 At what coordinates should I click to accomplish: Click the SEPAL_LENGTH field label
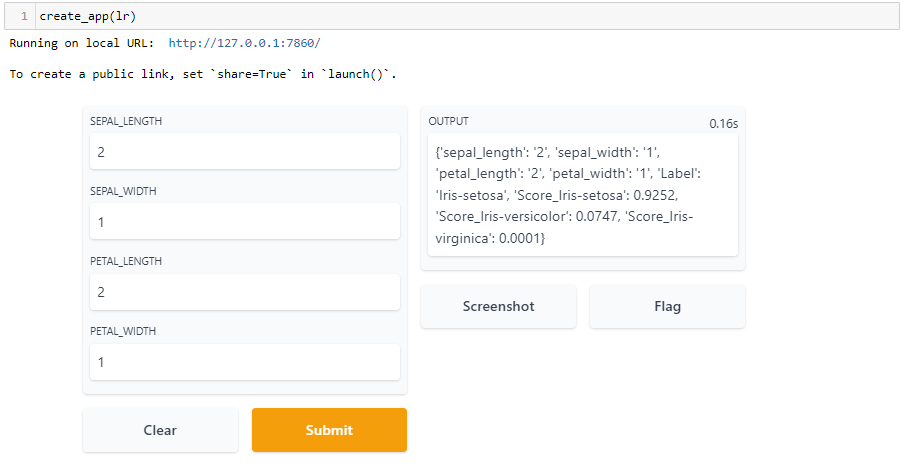(126, 121)
